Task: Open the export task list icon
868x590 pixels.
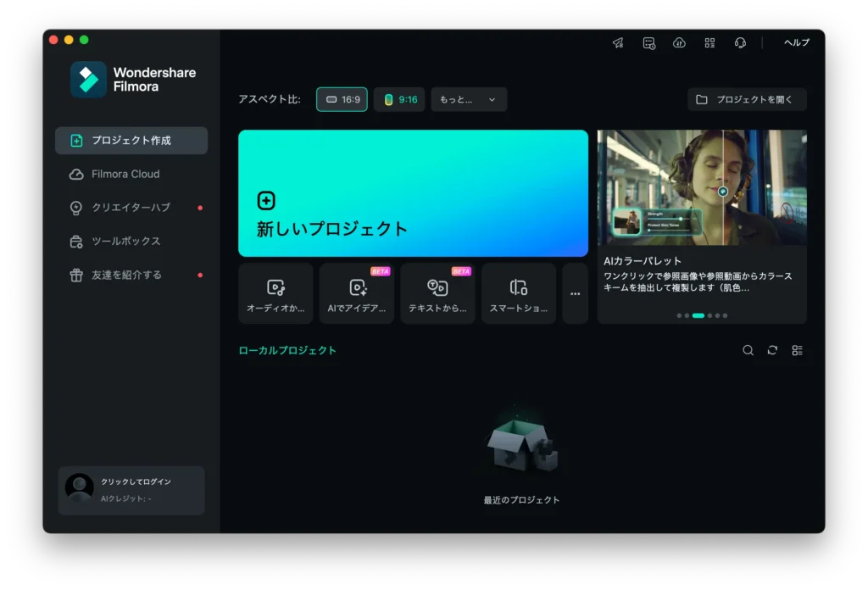Action: click(x=648, y=42)
